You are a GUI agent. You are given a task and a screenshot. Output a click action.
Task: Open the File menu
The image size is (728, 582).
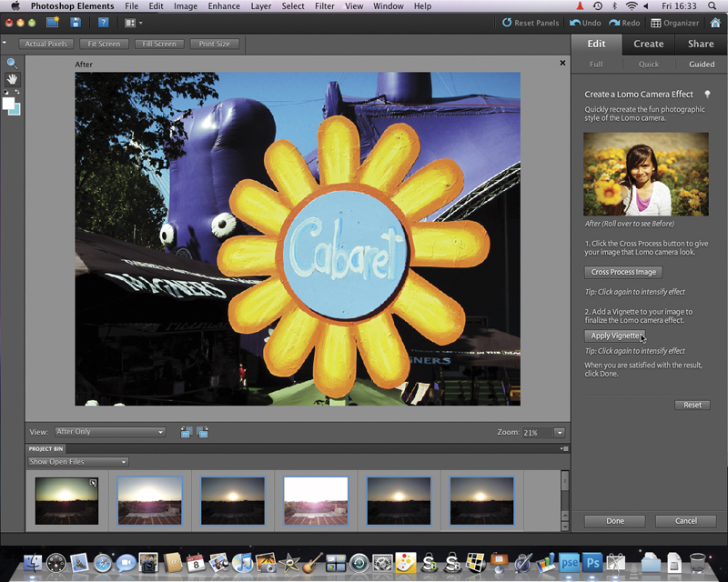(131, 6)
